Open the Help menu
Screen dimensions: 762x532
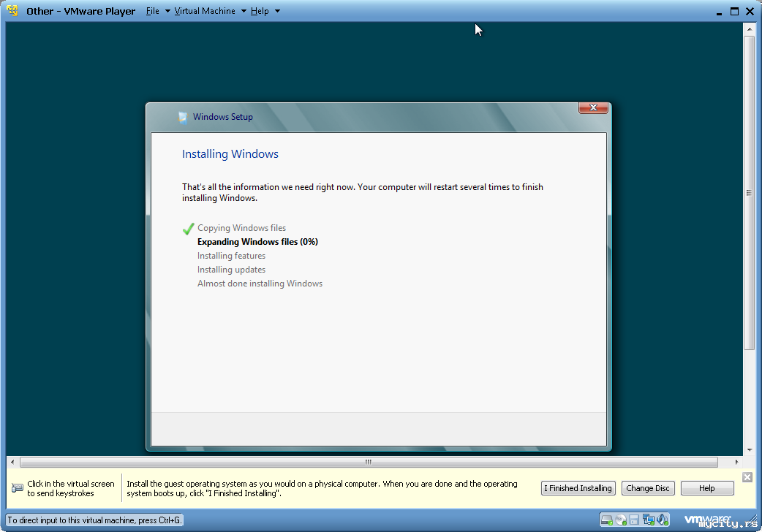click(x=260, y=11)
